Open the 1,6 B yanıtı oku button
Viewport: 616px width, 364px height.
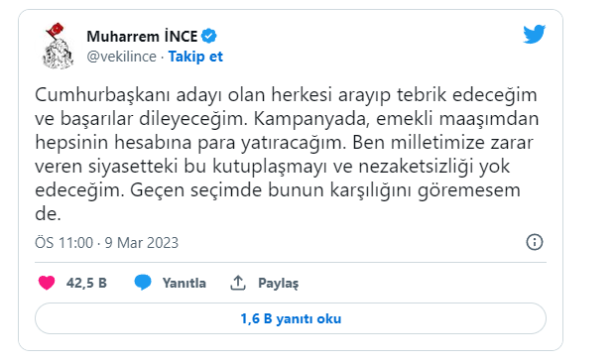[x=291, y=318]
